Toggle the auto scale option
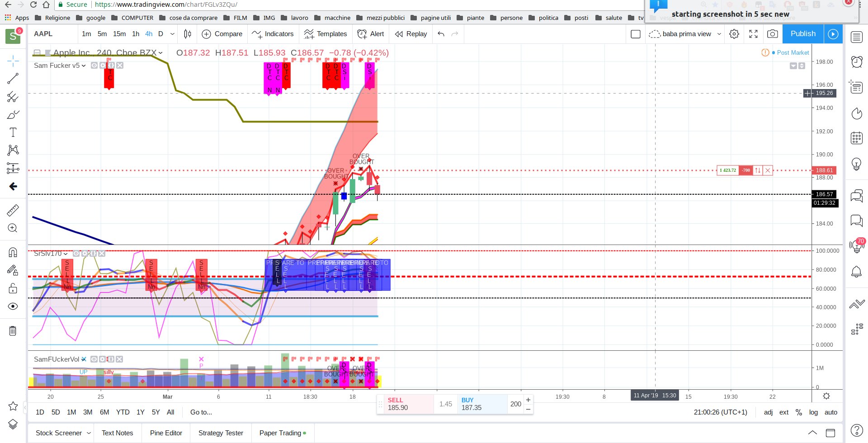 831,412
